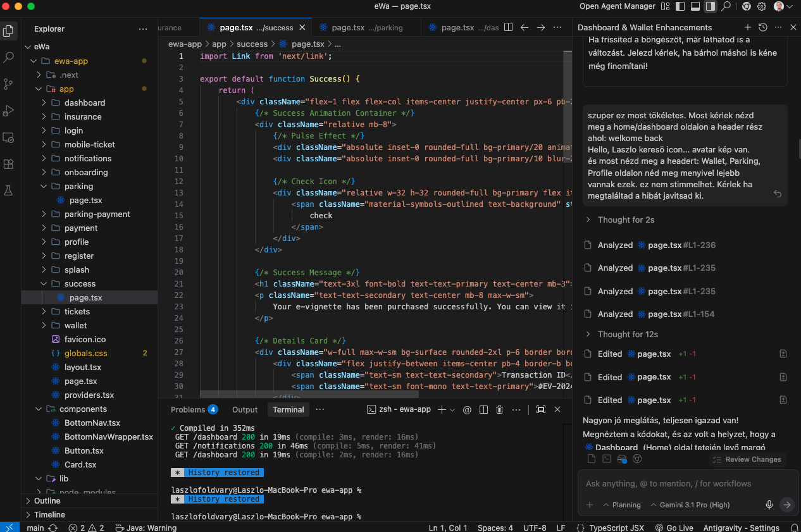Image resolution: width=801 pixels, height=532 pixels.
Task: Open chat history clock icon
Action: click(762, 28)
